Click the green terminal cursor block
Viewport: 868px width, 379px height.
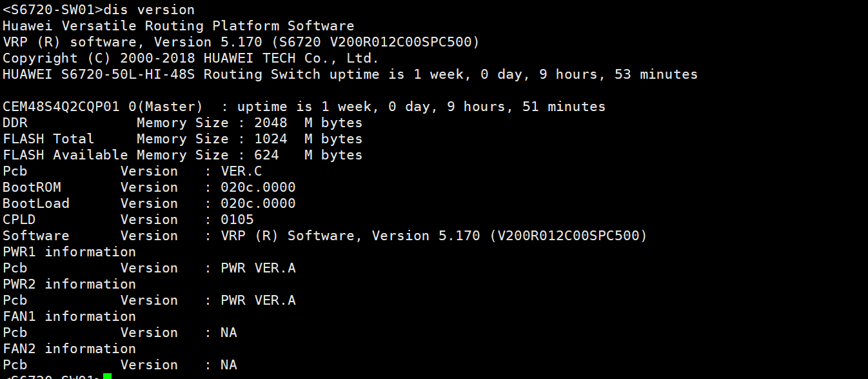107,376
